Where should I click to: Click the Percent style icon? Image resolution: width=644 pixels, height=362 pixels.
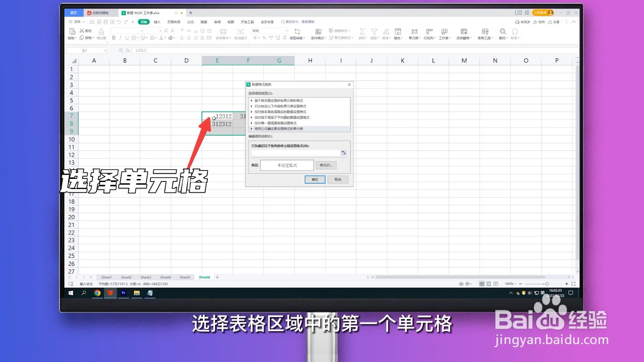pyautogui.click(x=264, y=38)
